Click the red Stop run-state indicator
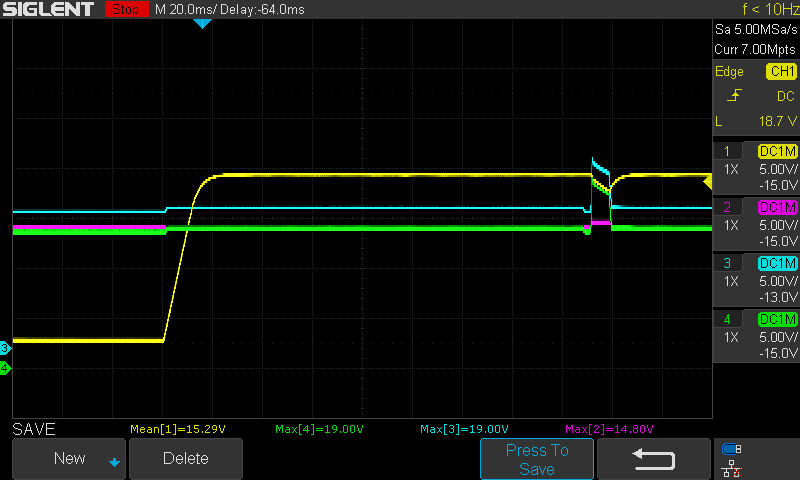800x480 pixels. coord(126,9)
